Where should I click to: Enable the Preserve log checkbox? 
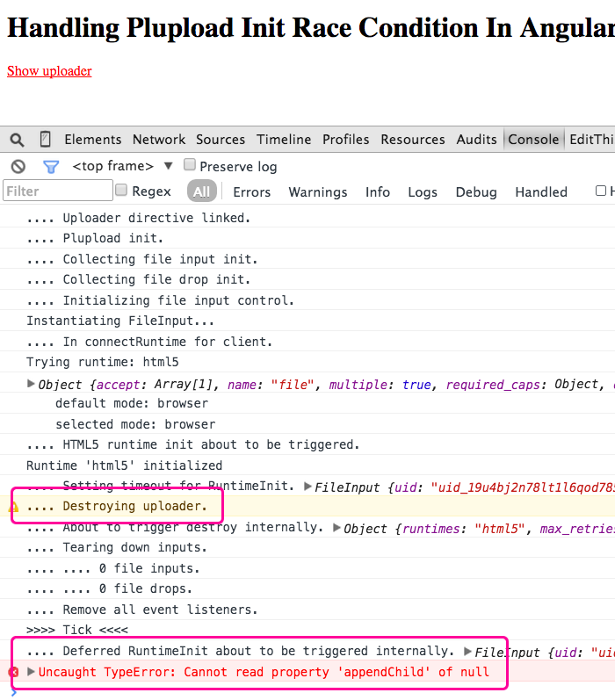pyautogui.click(x=190, y=165)
